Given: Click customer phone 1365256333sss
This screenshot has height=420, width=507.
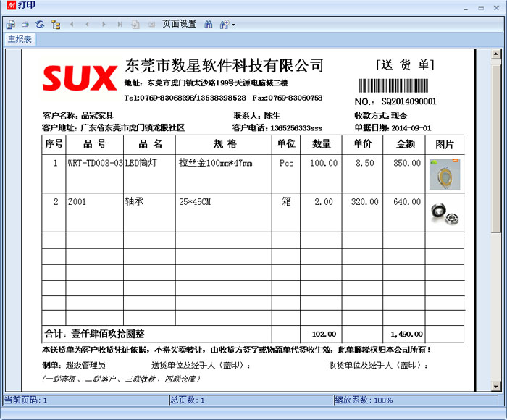Looking at the screenshot, I should 296,128.
